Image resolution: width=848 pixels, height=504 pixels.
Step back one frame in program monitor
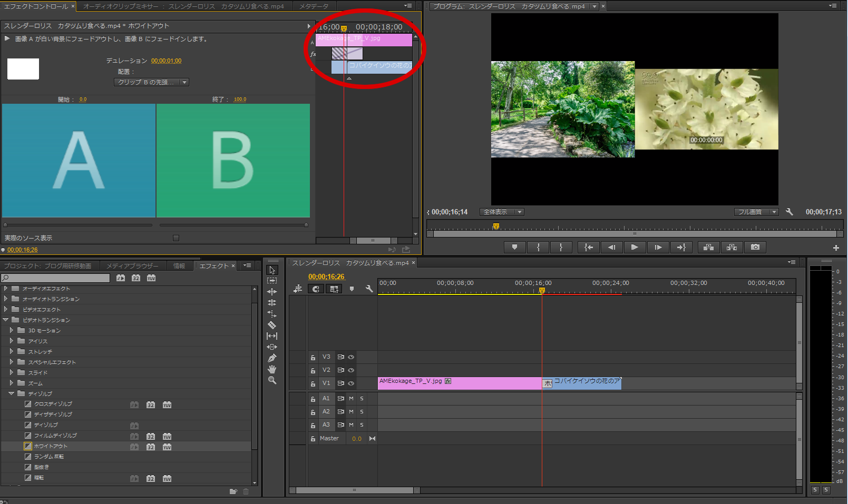pyautogui.click(x=611, y=247)
